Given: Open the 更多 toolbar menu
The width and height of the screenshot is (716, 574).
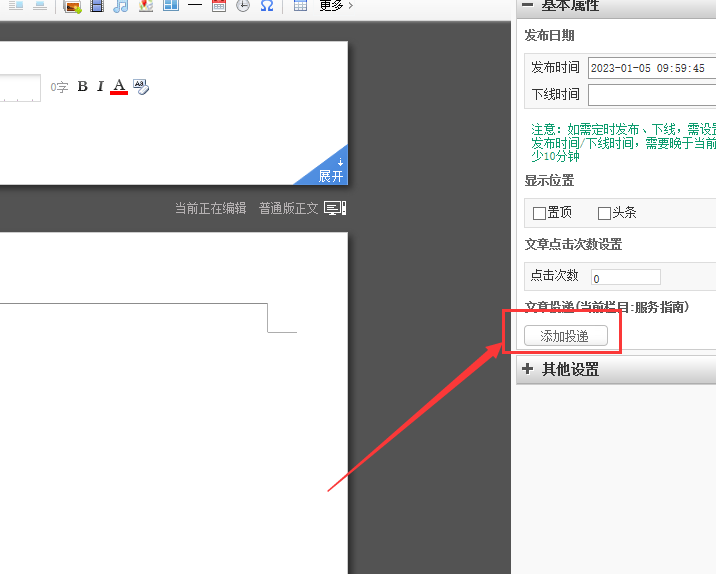Looking at the screenshot, I should [x=335, y=6].
